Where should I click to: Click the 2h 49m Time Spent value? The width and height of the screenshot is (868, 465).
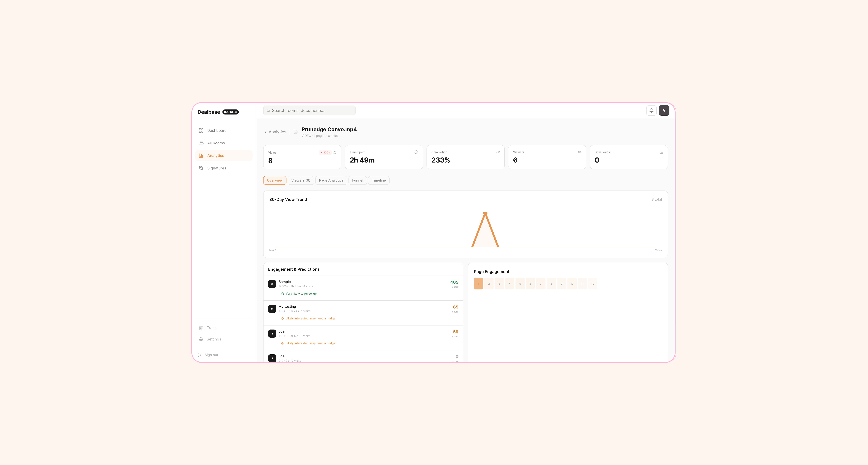[x=362, y=160]
